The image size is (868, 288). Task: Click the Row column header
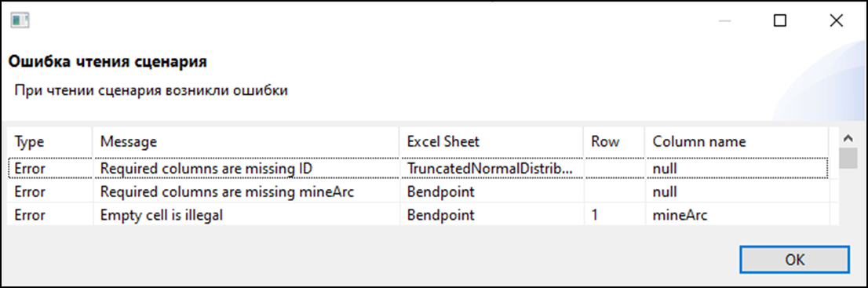[614, 142]
